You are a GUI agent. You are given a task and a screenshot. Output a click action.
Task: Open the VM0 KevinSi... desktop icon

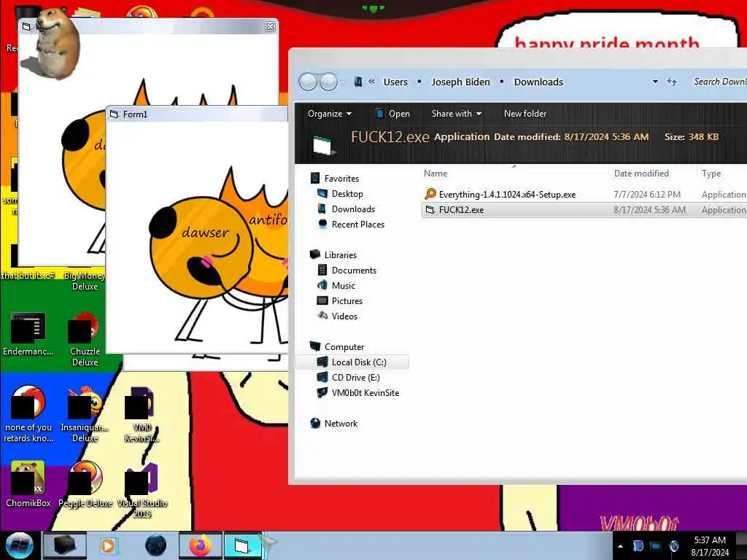point(141,415)
